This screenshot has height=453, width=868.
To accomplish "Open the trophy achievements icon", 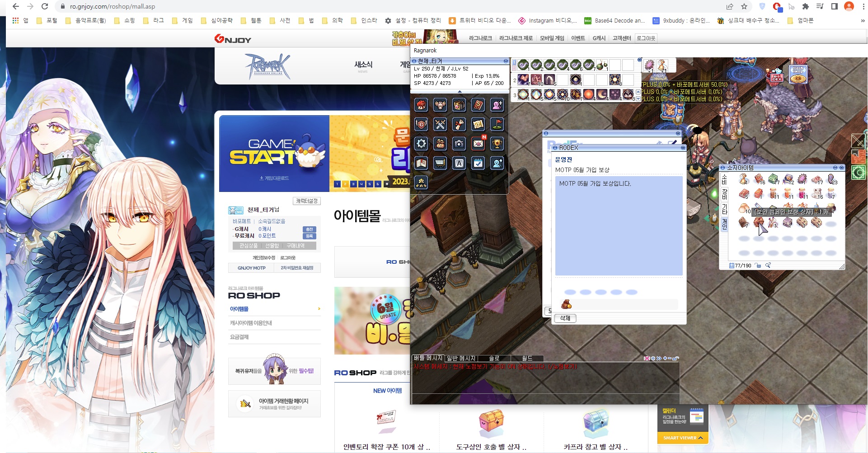I will pos(497,144).
